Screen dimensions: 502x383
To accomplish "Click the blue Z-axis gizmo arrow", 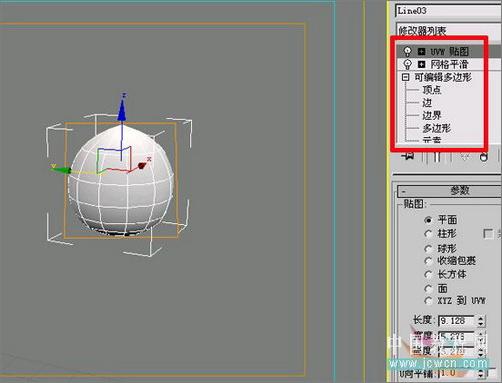I will pos(122,110).
